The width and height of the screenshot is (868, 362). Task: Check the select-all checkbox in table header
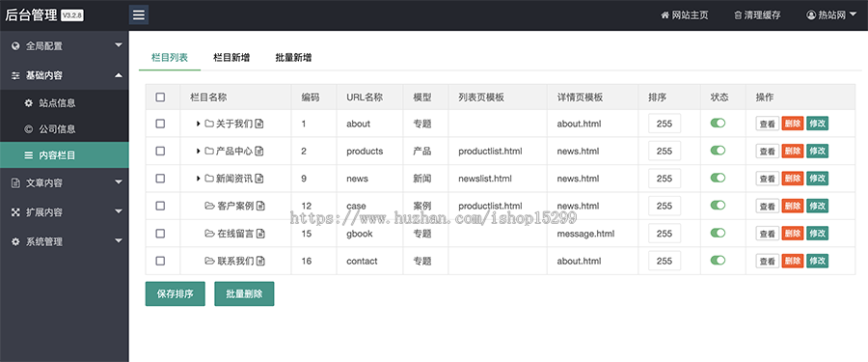160,97
